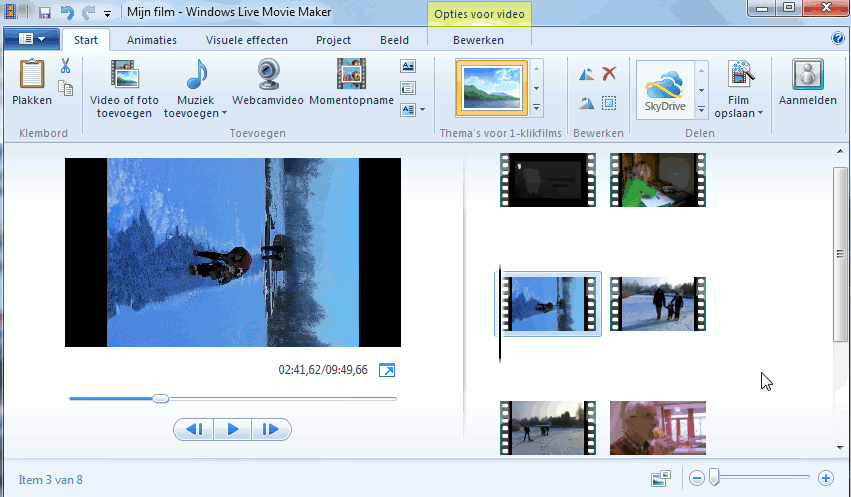The image size is (851, 497).
Task: Expand the share destinations gallery
Action: (701, 110)
